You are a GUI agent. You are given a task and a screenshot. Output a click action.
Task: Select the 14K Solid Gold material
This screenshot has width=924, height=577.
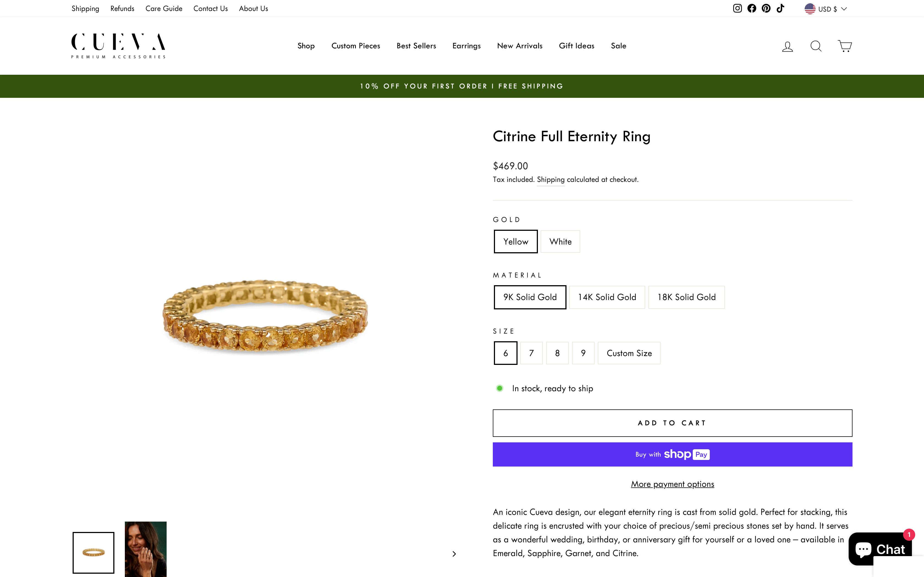pos(607,297)
